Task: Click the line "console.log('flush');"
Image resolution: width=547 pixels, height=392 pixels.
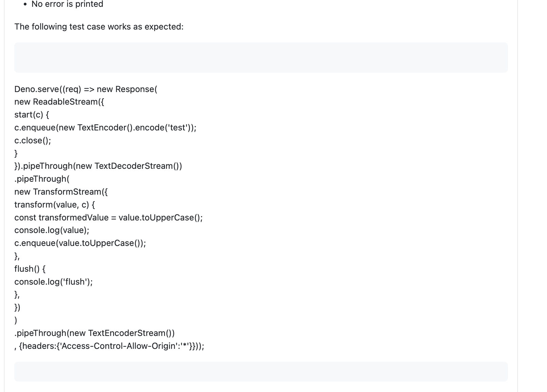Action: pyautogui.click(x=54, y=282)
